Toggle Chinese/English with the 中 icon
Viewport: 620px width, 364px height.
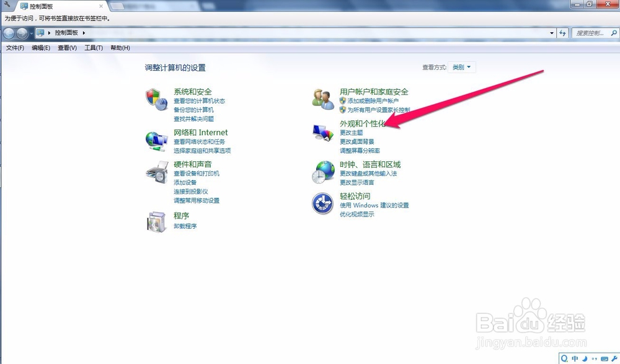coord(575,357)
